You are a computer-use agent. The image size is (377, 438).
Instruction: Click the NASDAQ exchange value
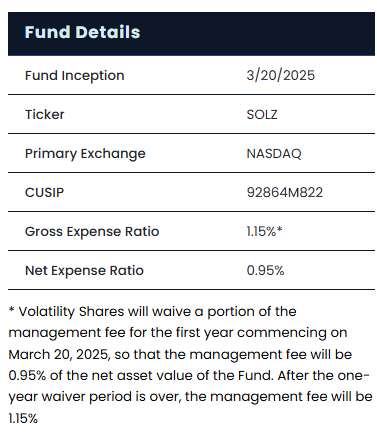pos(274,154)
